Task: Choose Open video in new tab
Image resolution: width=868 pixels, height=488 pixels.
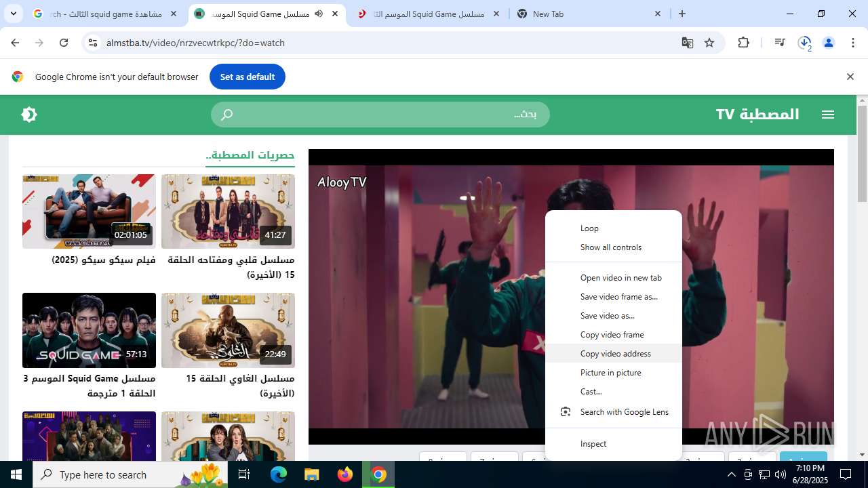Action: [614, 278]
